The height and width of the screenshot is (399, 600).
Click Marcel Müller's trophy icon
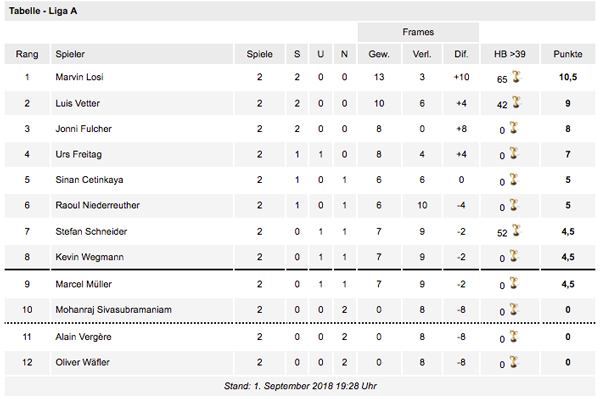514,283
